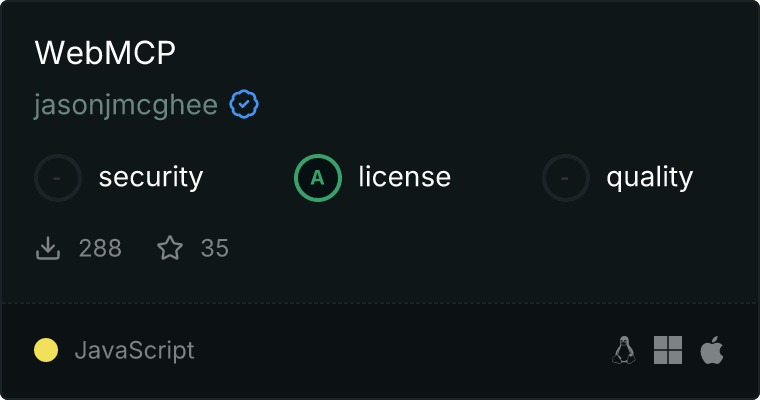Image resolution: width=760 pixels, height=400 pixels.
Task: Click the JavaScript language label
Action: [134, 351]
